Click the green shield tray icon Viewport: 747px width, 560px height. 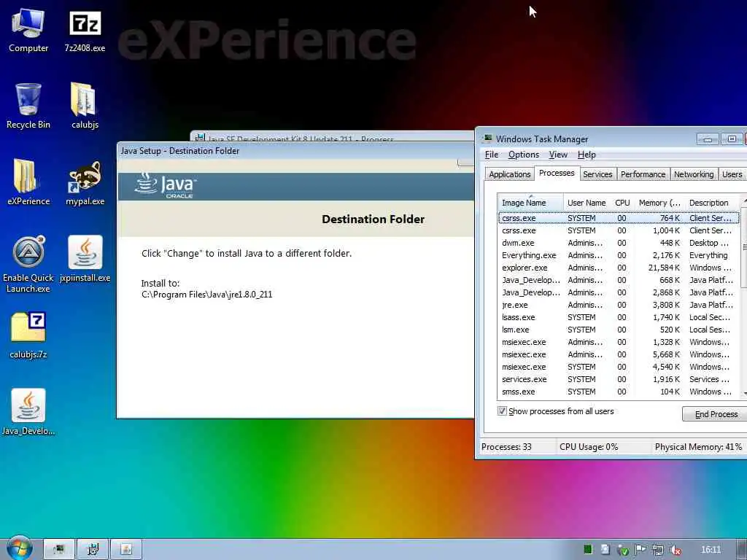(623, 550)
